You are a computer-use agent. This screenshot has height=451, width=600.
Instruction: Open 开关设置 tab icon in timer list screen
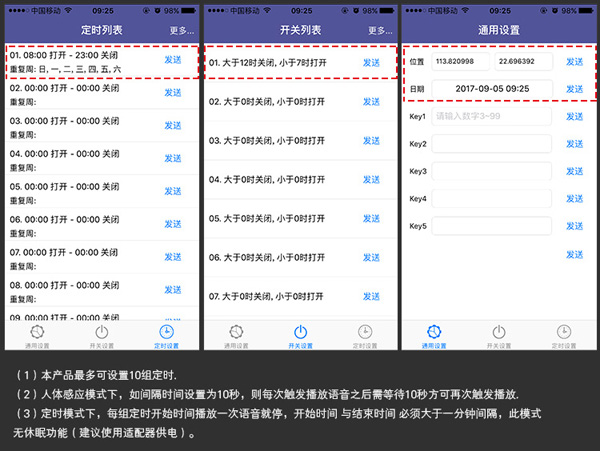point(102,332)
